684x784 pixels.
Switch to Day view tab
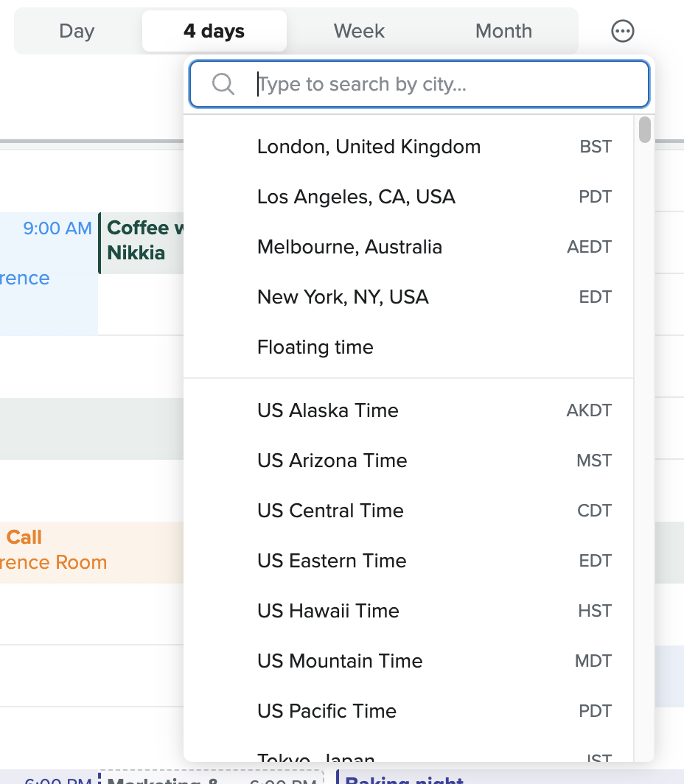click(77, 31)
